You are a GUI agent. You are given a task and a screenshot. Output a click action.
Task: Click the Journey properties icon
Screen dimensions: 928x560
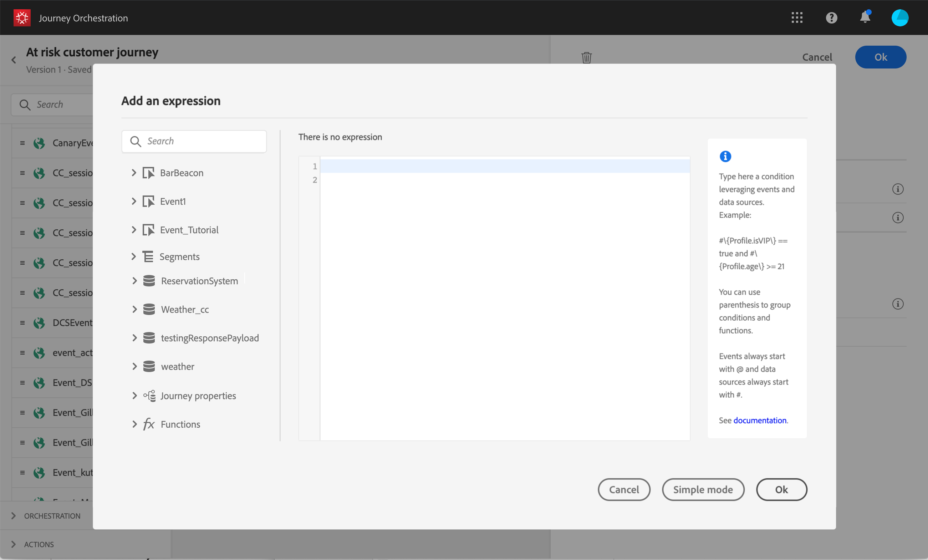tap(149, 396)
